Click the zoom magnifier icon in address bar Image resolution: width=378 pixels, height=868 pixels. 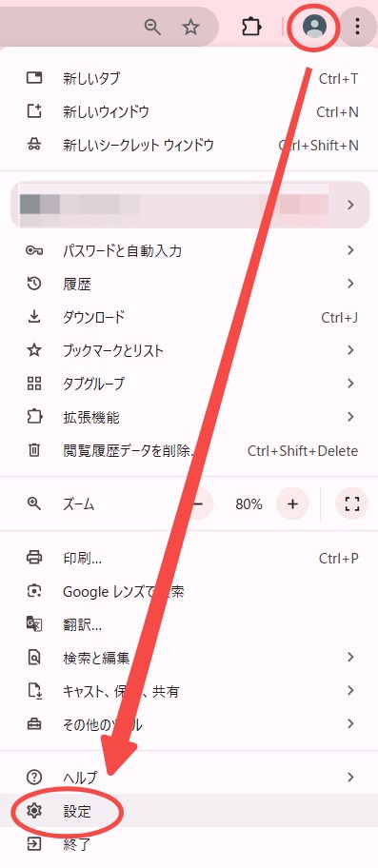point(152,27)
